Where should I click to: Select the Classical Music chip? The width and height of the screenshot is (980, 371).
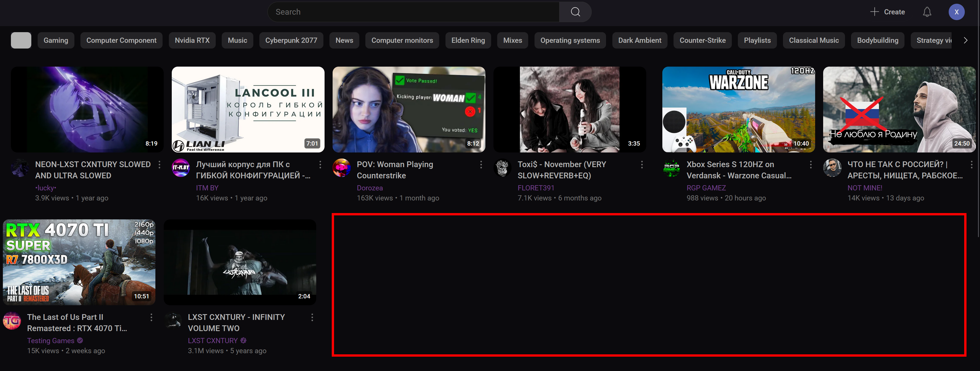(814, 40)
